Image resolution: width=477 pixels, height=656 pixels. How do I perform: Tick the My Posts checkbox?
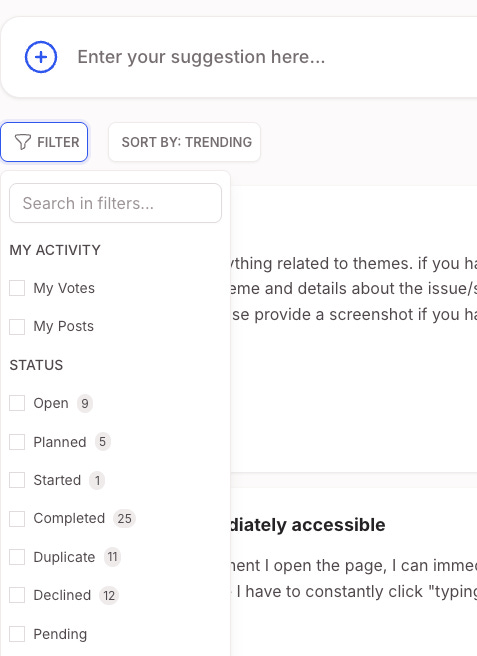click(x=17, y=326)
